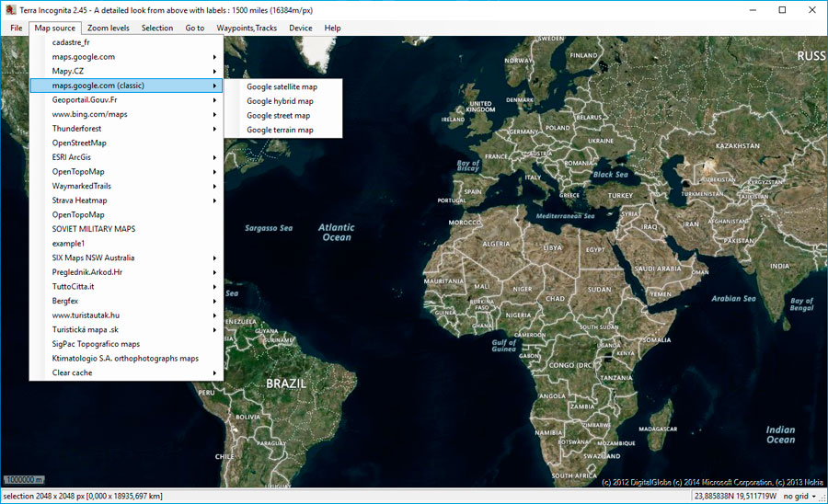Expand SIX Maps NSW Australia submenu

coord(126,258)
